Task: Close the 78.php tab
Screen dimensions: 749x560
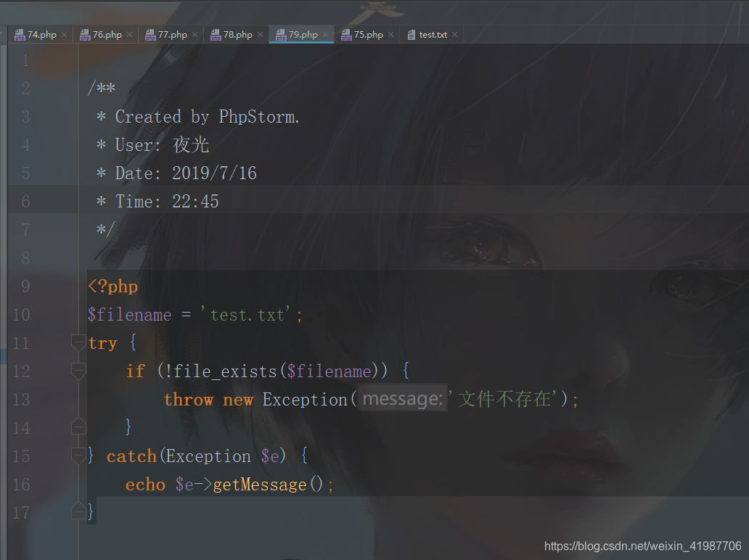Action: pyautogui.click(x=261, y=34)
